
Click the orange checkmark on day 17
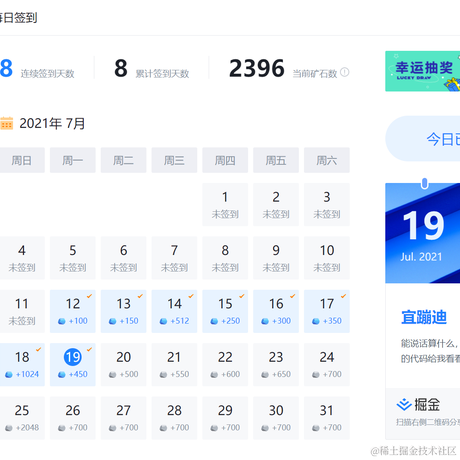coord(343,296)
